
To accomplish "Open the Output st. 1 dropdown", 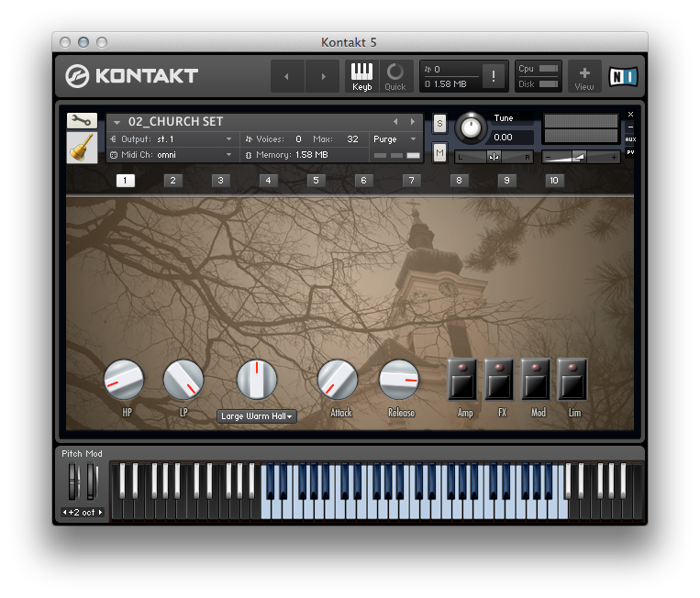I will (172, 139).
